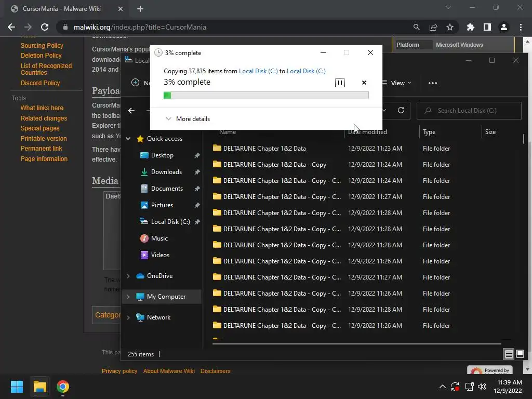Go back in Chrome browser

11,27
